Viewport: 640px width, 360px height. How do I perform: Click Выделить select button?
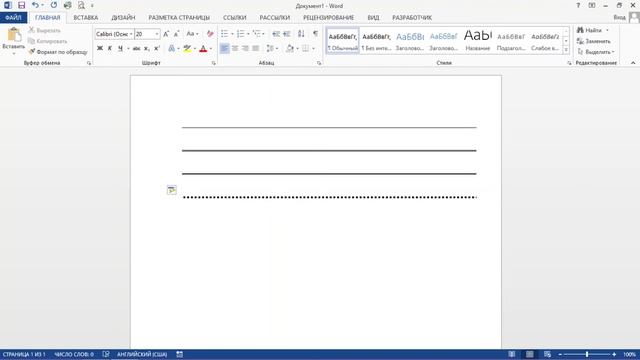coord(595,52)
